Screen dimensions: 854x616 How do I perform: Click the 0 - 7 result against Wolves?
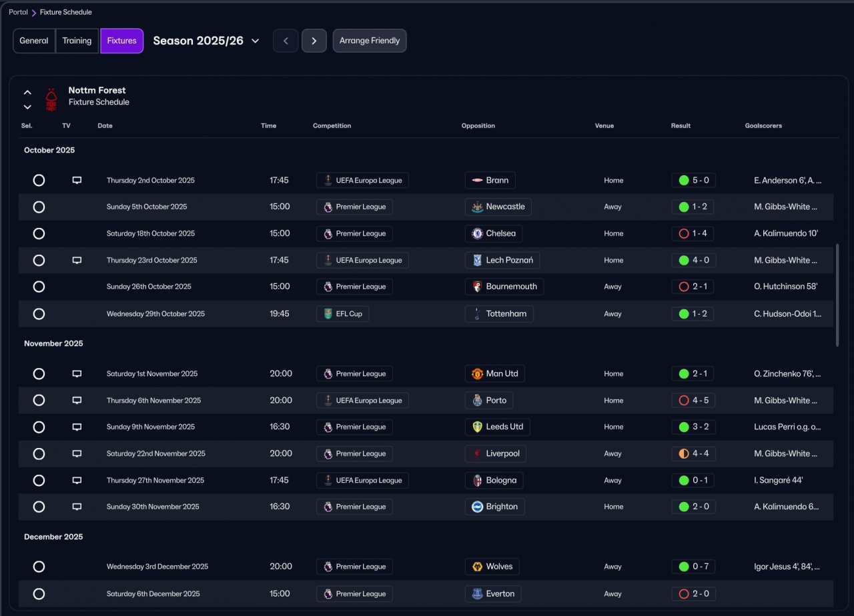(694, 567)
